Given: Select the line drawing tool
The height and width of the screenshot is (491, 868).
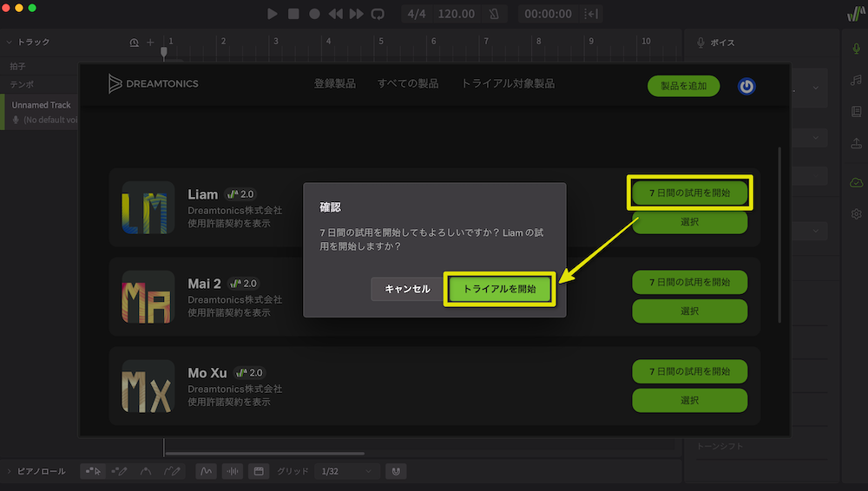Looking at the screenshot, I should click(x=146, y=471).
